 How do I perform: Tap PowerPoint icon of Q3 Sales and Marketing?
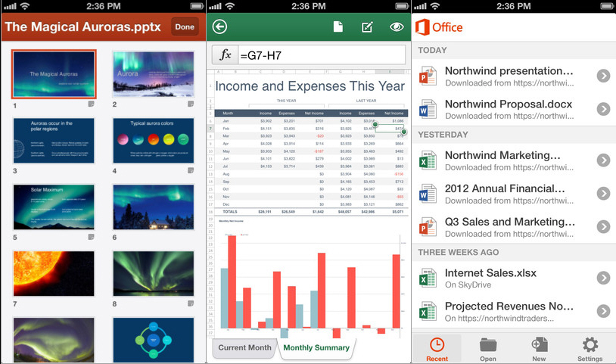pos(428,227)
